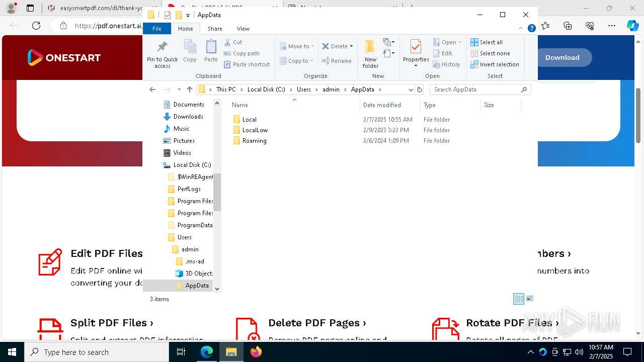Image resolution: width=644 pixels, height=362 pixels.
Task: Select the Local folder
Action: tap(250, 120)
